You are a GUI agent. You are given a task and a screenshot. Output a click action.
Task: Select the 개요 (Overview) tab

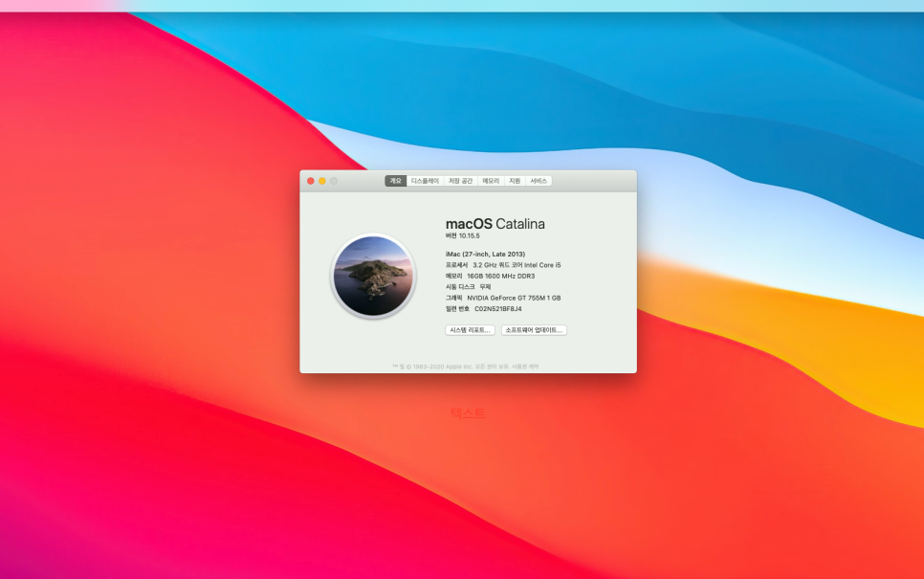tap(395, 181)
